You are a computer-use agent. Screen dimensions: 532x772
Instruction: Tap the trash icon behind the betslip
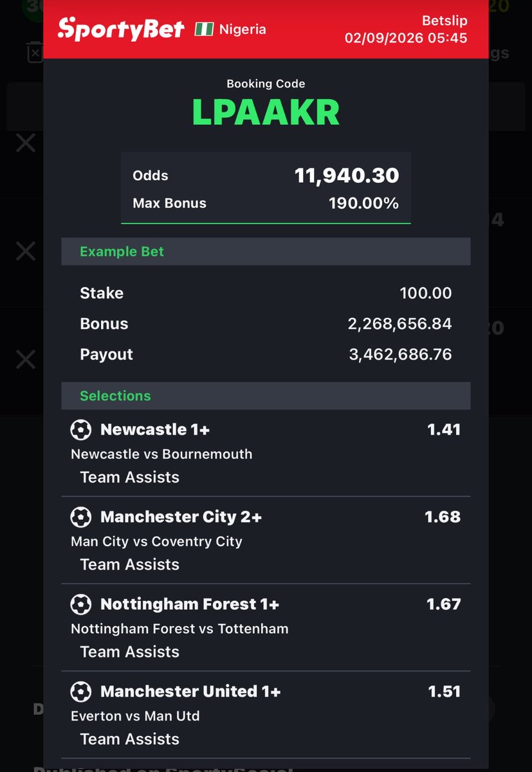35,52
